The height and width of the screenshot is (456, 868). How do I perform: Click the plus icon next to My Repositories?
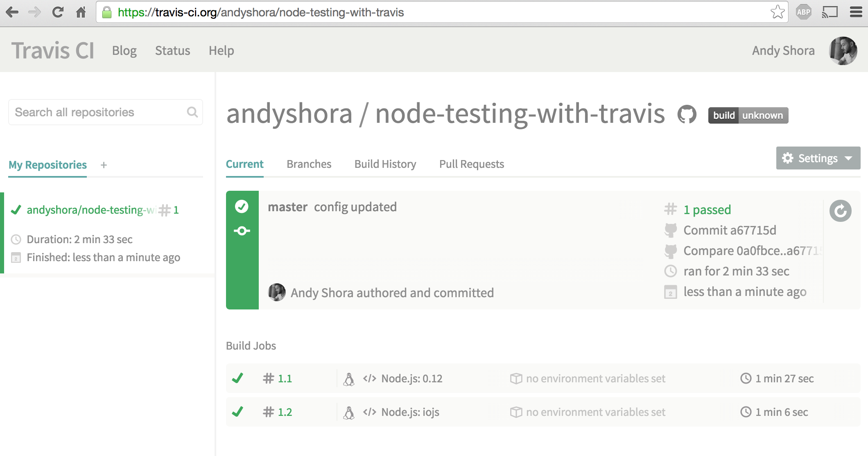pyautogui.click(x=104, y=165)
